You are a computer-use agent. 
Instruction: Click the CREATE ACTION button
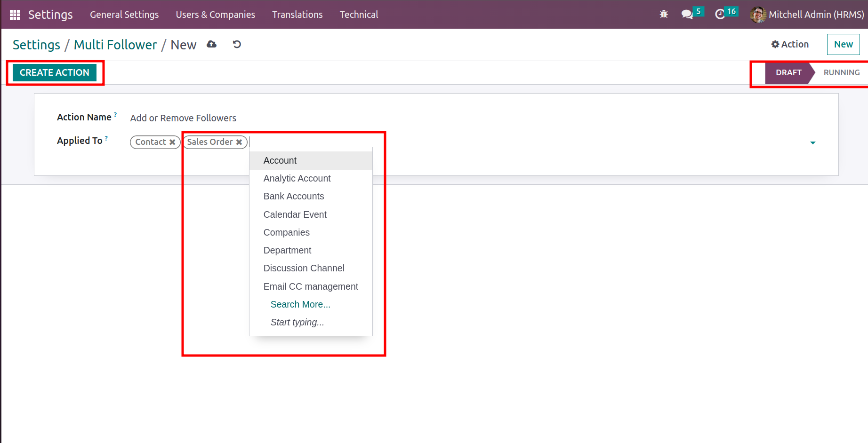tap(55, 72)
